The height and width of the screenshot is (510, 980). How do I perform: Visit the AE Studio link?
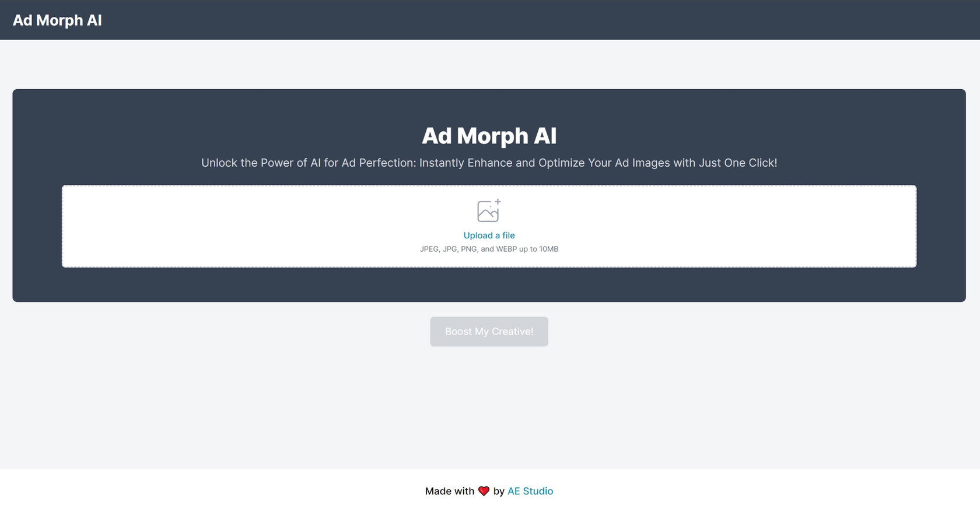click(530, 491)
